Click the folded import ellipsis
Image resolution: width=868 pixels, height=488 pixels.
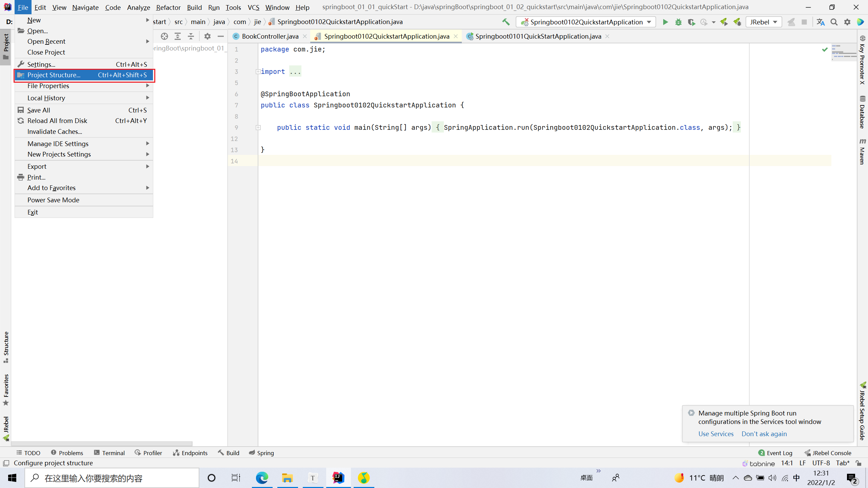pos(295,72)
